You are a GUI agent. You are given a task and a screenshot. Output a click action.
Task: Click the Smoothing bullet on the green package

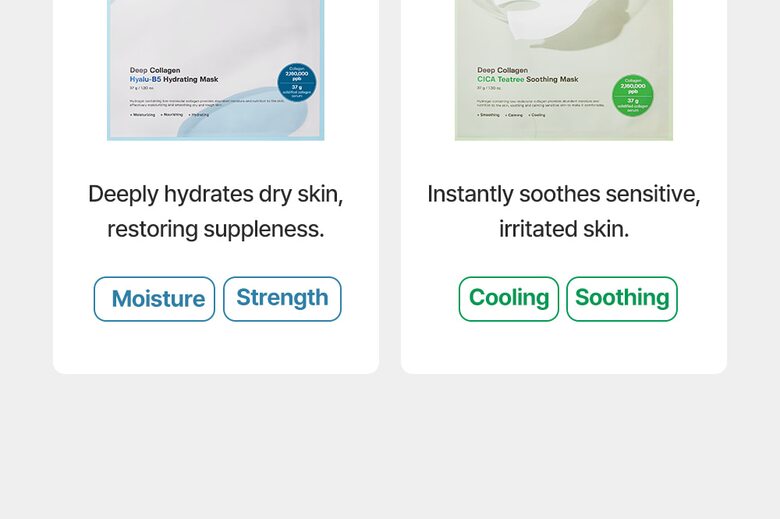[x=490, y=115]
